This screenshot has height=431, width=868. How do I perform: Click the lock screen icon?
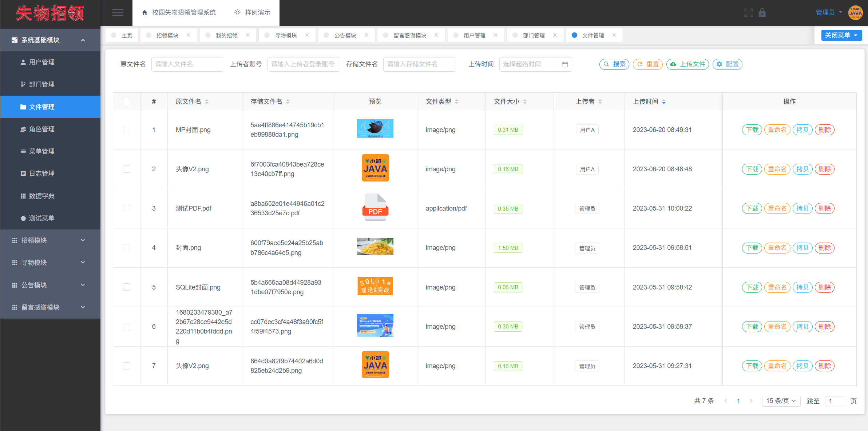pyautogui.click(x=762, y=13)
